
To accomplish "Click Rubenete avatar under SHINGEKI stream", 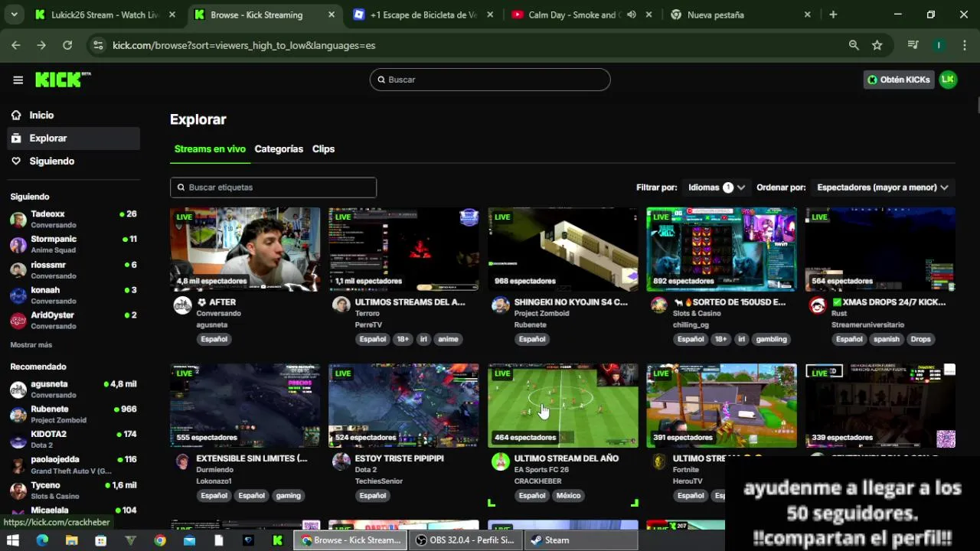I will (500, 305).
